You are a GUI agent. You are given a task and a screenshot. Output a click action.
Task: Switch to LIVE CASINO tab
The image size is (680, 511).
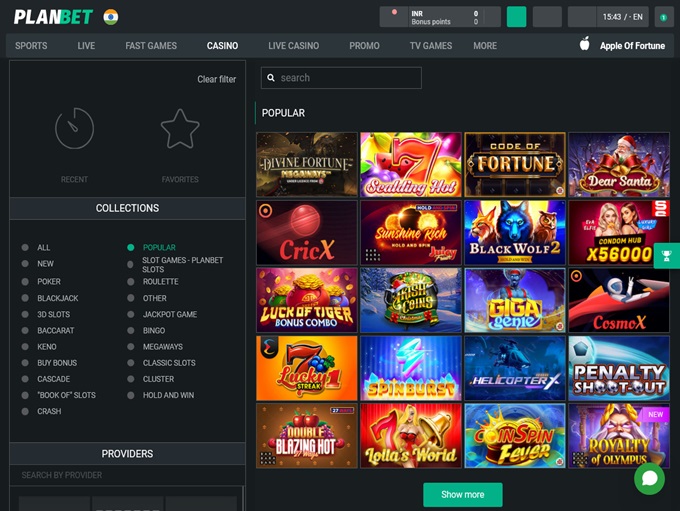[294, 46]
